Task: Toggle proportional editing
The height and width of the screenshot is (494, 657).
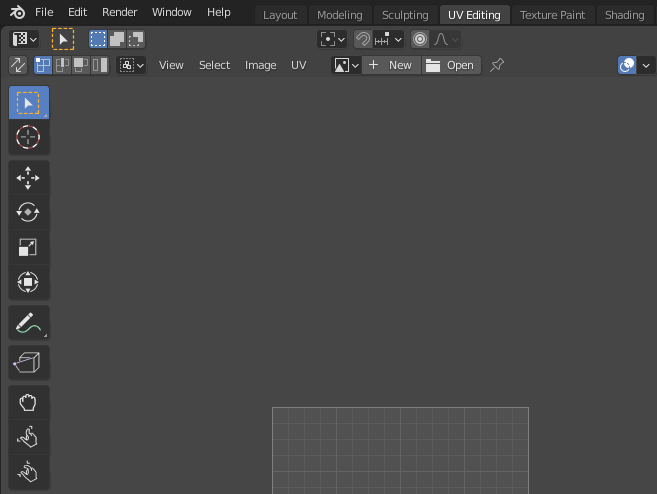Action: coord(420,39)
